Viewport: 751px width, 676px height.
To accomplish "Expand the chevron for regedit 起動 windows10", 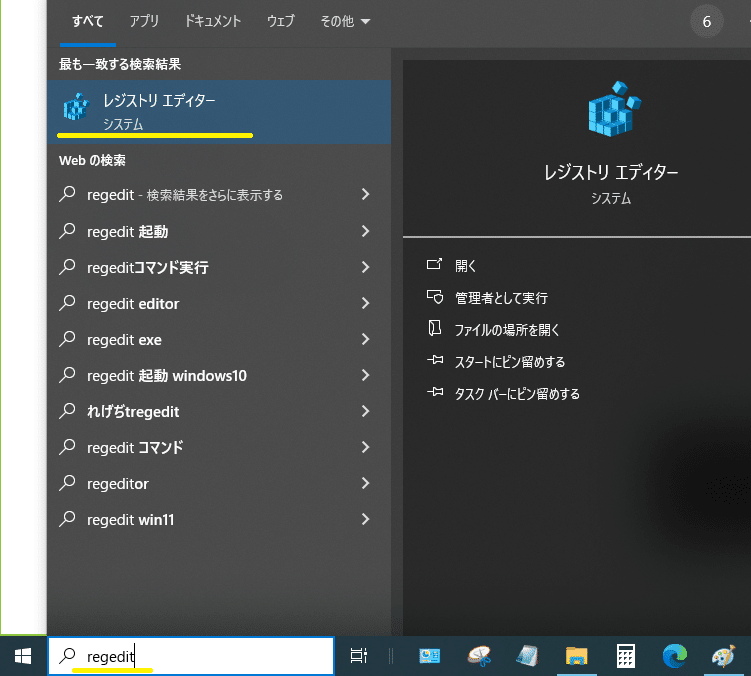I will click(x=365, y=375).
